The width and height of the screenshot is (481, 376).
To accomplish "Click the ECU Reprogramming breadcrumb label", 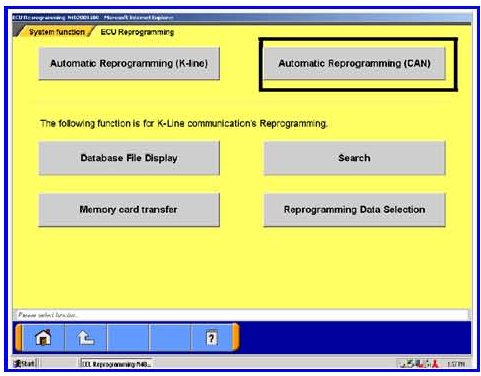I will click(x=137, y=32).
